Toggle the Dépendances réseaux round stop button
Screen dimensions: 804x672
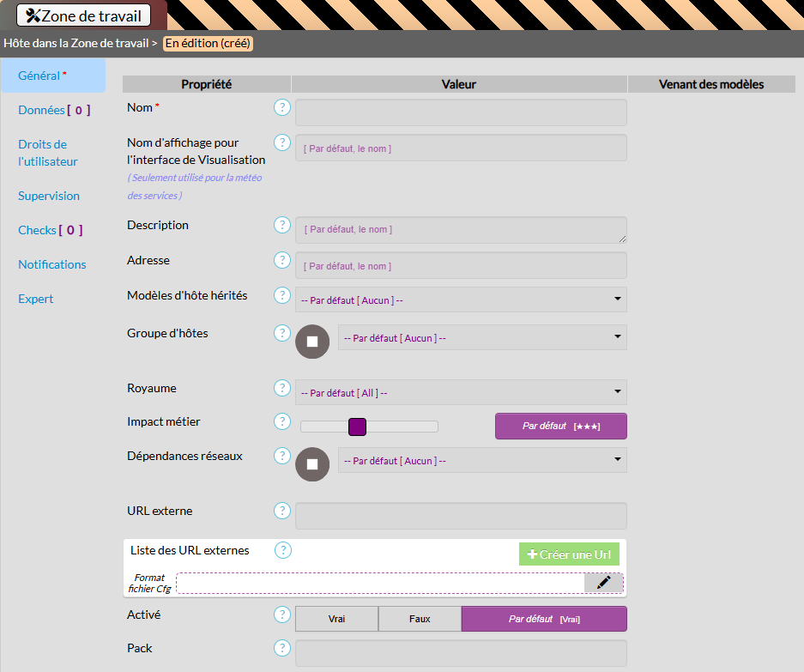(x=312, y=463)
